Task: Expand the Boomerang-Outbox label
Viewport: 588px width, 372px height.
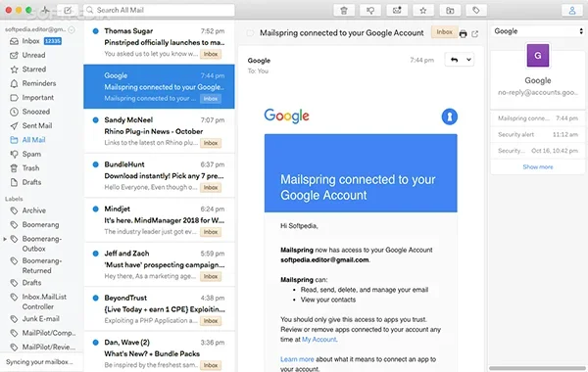Action: tap(5, 239)
